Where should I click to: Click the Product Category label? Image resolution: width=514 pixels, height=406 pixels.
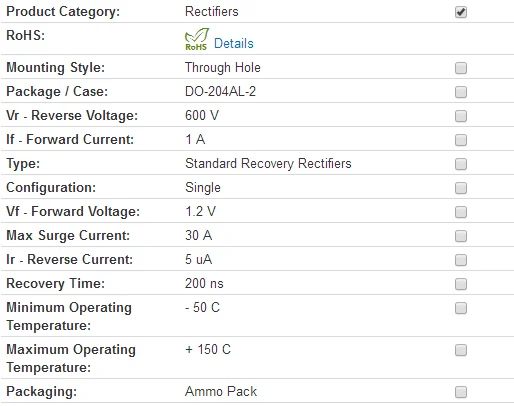coord(63,12)
